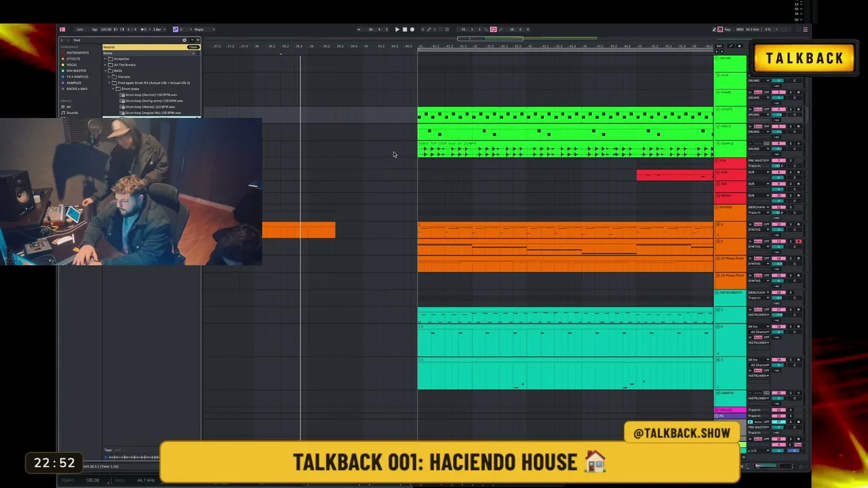This screenshot has height=488, width=868.
Task: Start playback with the Play button
Action: [397, 29]
